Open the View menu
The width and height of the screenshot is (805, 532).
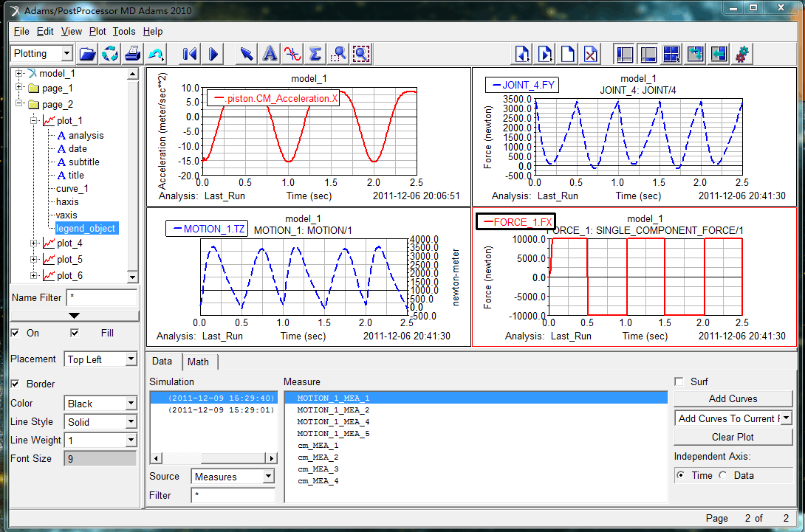72,31
